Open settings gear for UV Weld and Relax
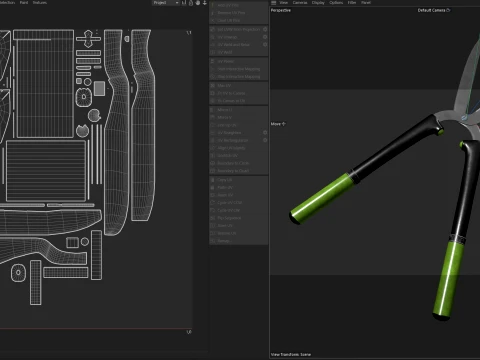 coord(265,45)
